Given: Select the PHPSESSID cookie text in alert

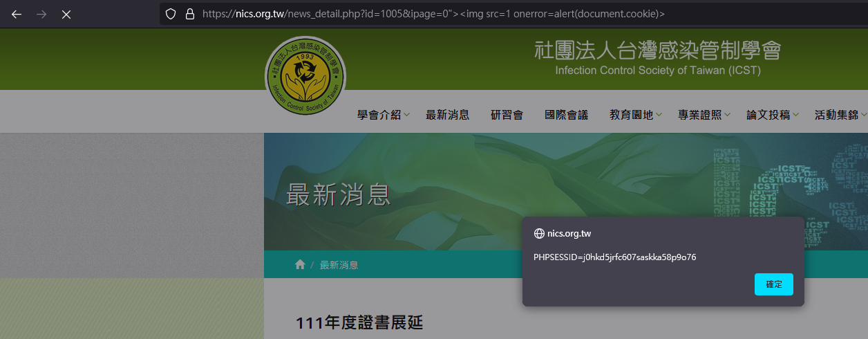Looking at the screenshot, I should tap(614, 257).
